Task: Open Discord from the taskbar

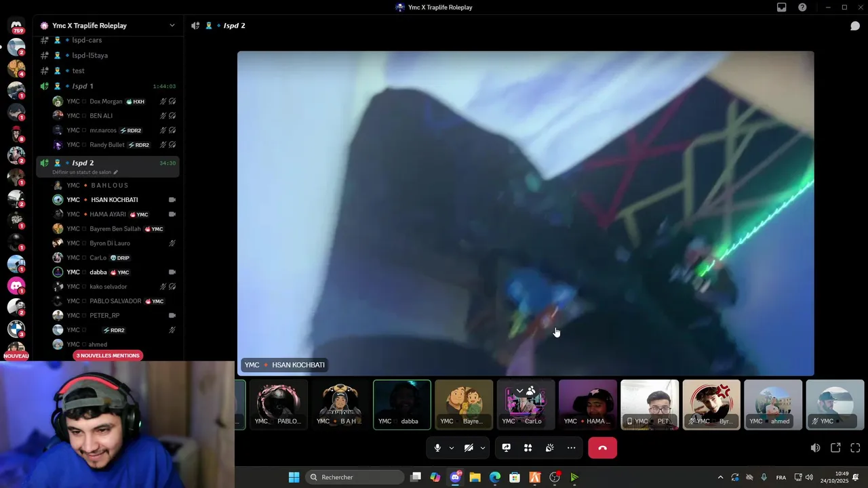Action: point(456,477)
